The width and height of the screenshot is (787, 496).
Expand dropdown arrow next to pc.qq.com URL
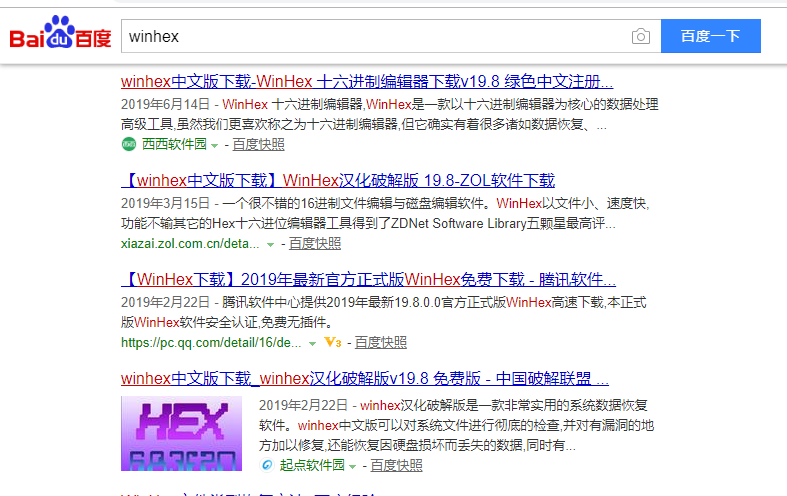(x=312, y=343)
